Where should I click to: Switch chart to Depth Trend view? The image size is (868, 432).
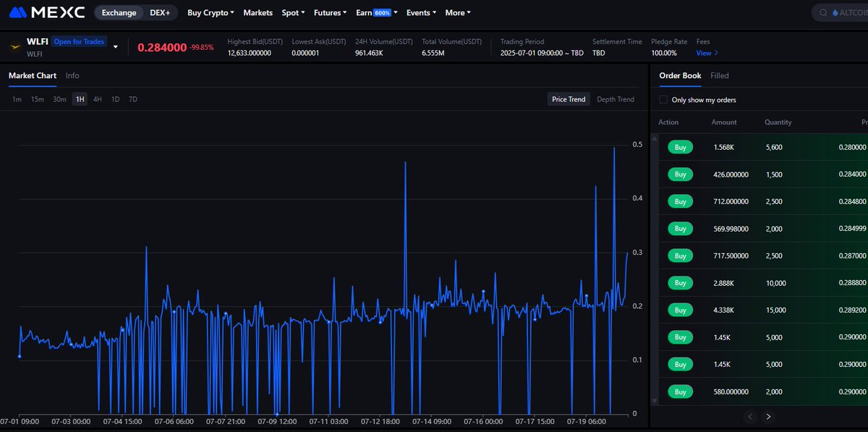(x=616, y=99)
